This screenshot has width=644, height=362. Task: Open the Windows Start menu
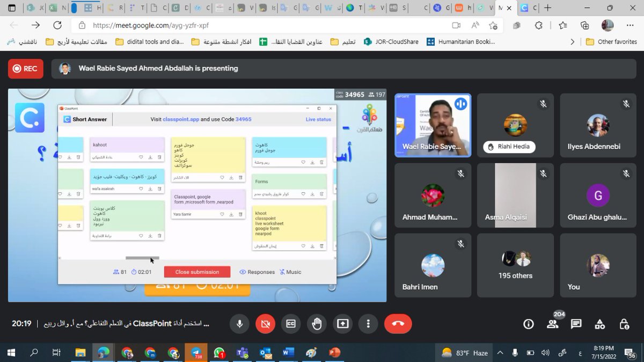tap(11, 353)
